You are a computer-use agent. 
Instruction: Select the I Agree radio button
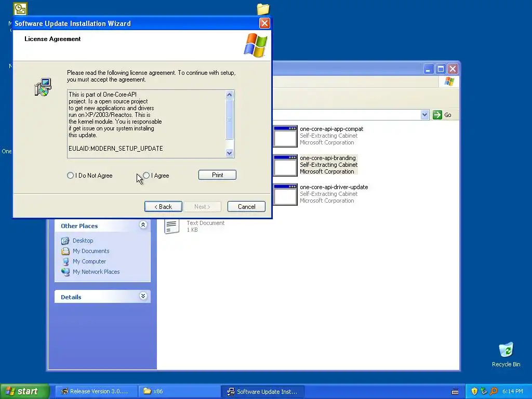click(146, 176)
